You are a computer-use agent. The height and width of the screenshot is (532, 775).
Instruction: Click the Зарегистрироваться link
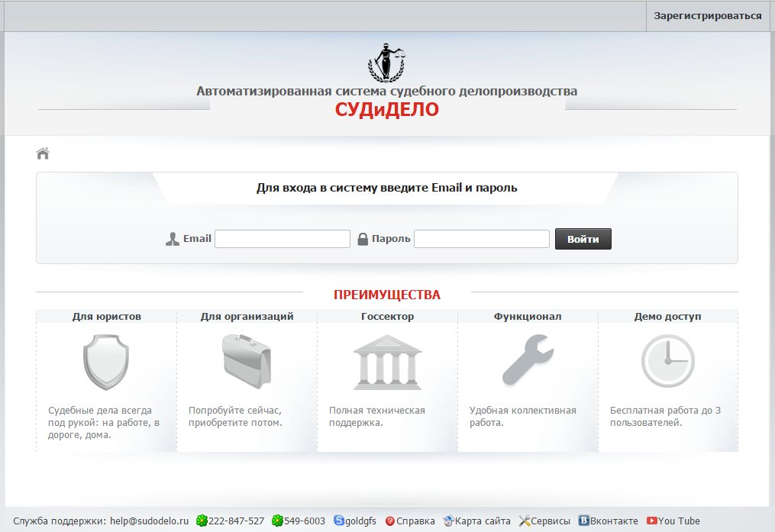point(707,16)
